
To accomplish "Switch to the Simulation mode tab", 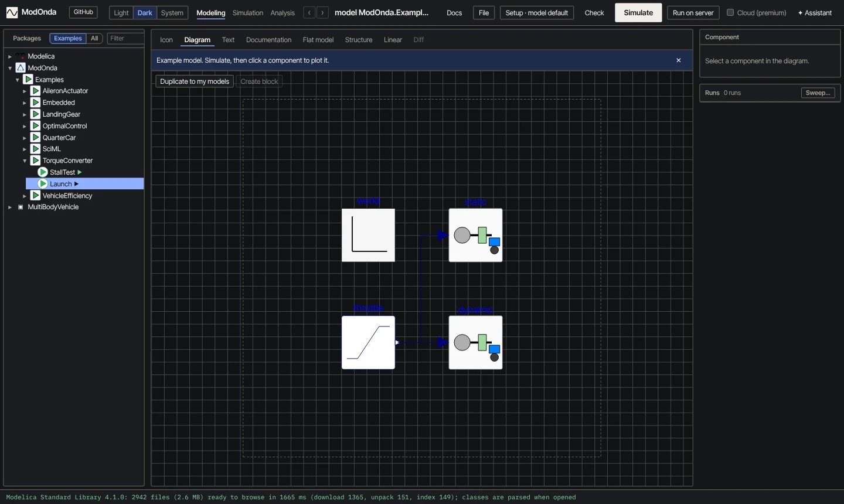I will [x=247, y=13].
